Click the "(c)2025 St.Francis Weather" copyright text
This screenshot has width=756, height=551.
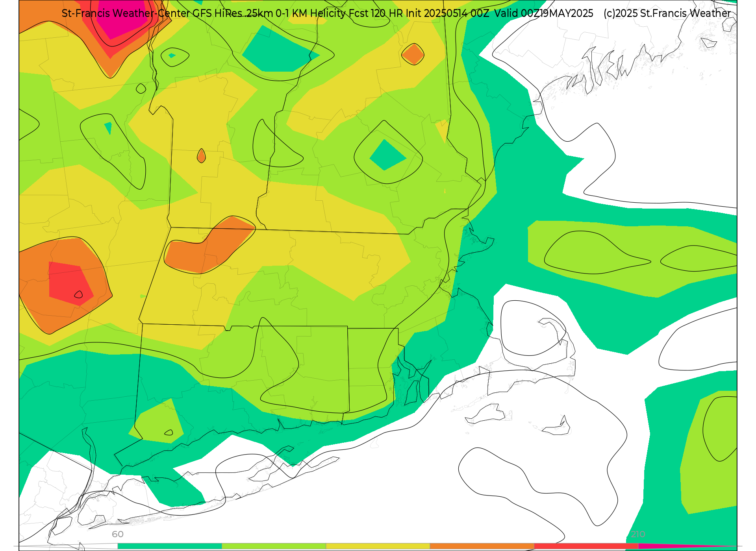[667, 13]
